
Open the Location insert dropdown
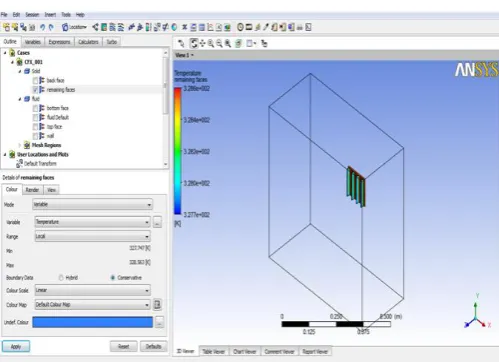pos(74,27)
